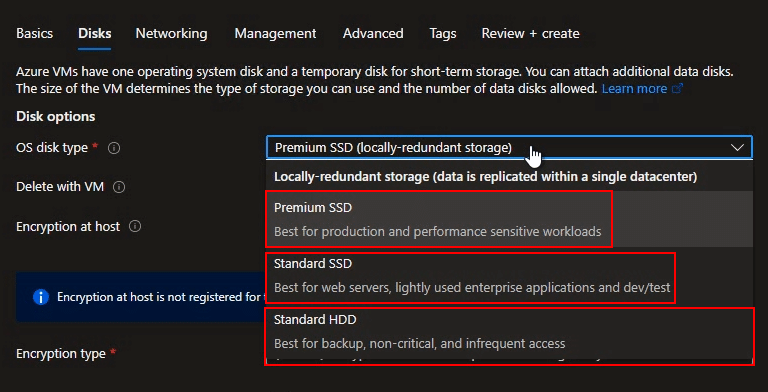Switch to the Tags tab
Screen dimensions: 768x392
(x=443, y=33)
